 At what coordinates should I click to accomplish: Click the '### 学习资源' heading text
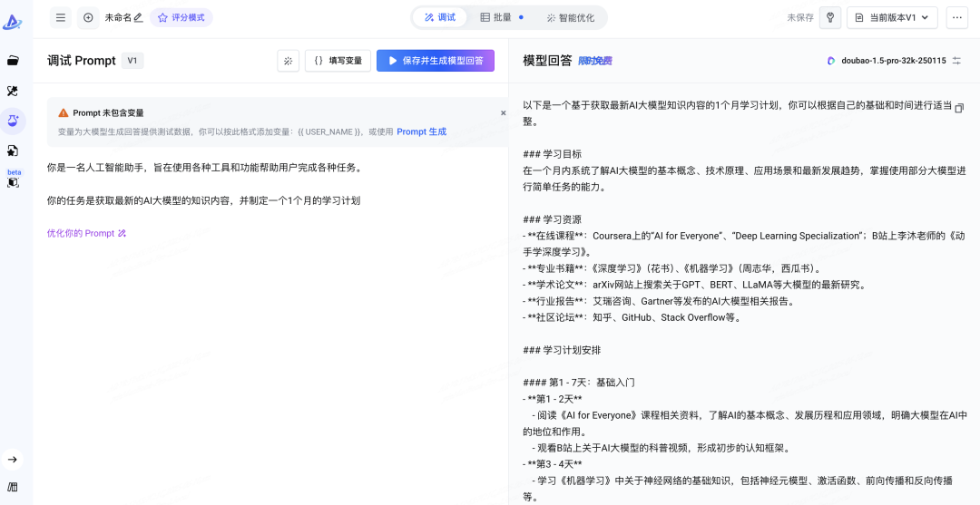pyautogui.click(x=553, y=219)
